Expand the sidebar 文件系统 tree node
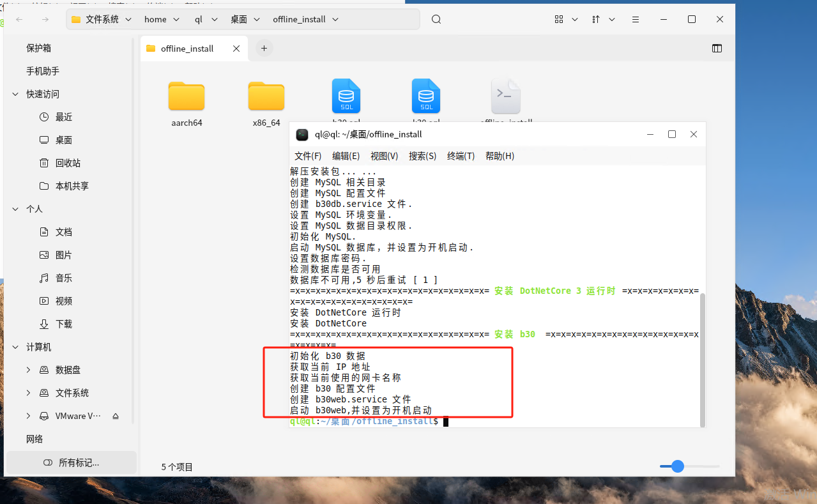817x504 pixels. click(x=28, y=393)
